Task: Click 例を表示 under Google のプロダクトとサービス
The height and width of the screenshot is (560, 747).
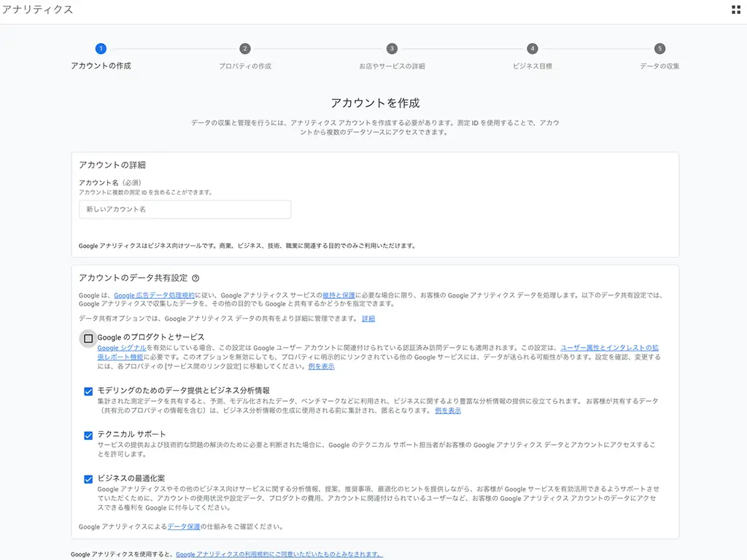Action: click(x=321, y=366)
